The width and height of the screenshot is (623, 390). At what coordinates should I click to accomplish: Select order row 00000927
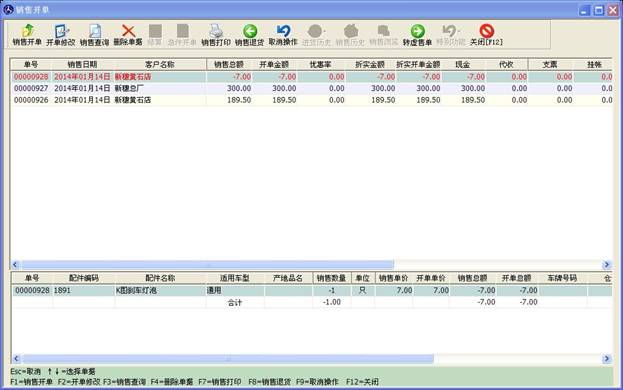(x=311, y=88)
